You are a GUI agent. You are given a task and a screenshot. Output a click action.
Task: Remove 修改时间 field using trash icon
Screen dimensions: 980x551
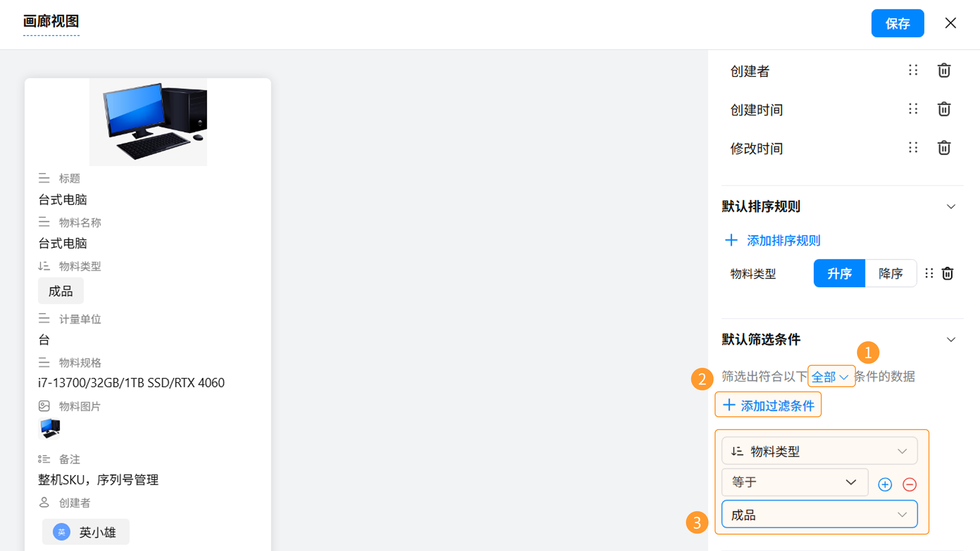944,148
